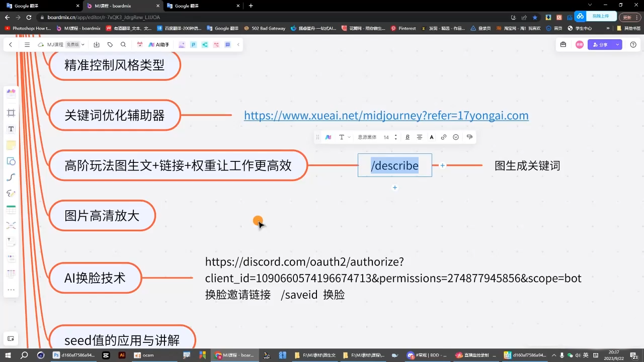644x362 pixels.
Task: Click the 分享 share button
Action: (600, 45)
